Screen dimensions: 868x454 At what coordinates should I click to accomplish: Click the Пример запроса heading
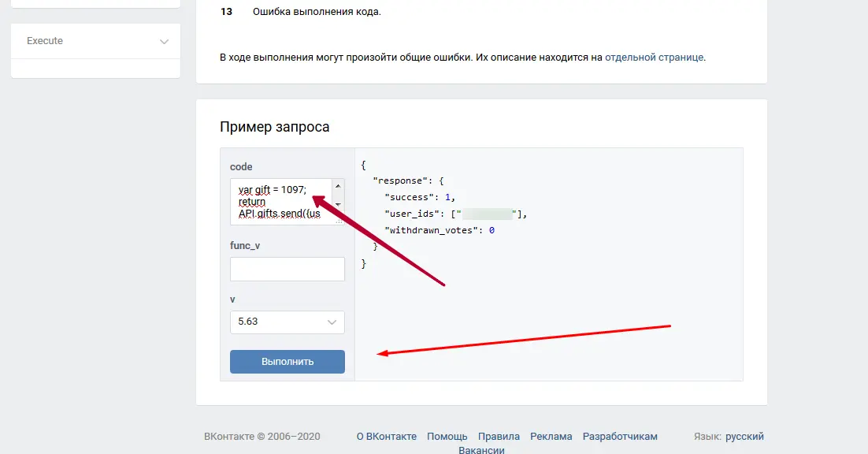click(275, 127)
